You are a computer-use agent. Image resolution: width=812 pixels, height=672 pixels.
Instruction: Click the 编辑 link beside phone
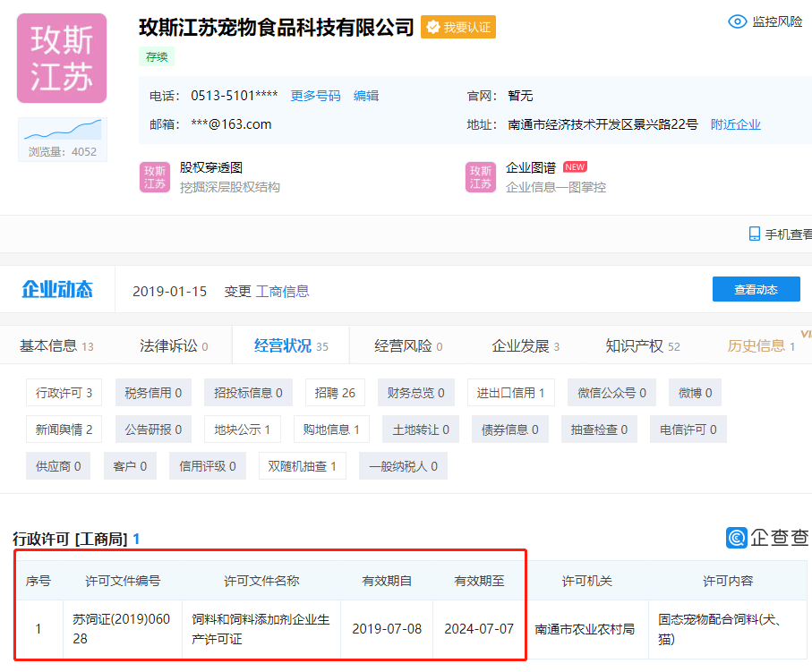tap(366, 96)
